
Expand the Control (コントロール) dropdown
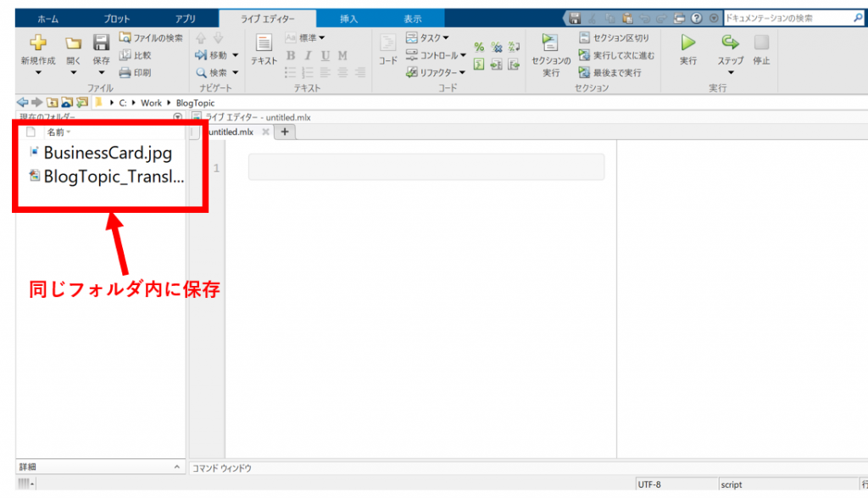[x=435, y=55]
